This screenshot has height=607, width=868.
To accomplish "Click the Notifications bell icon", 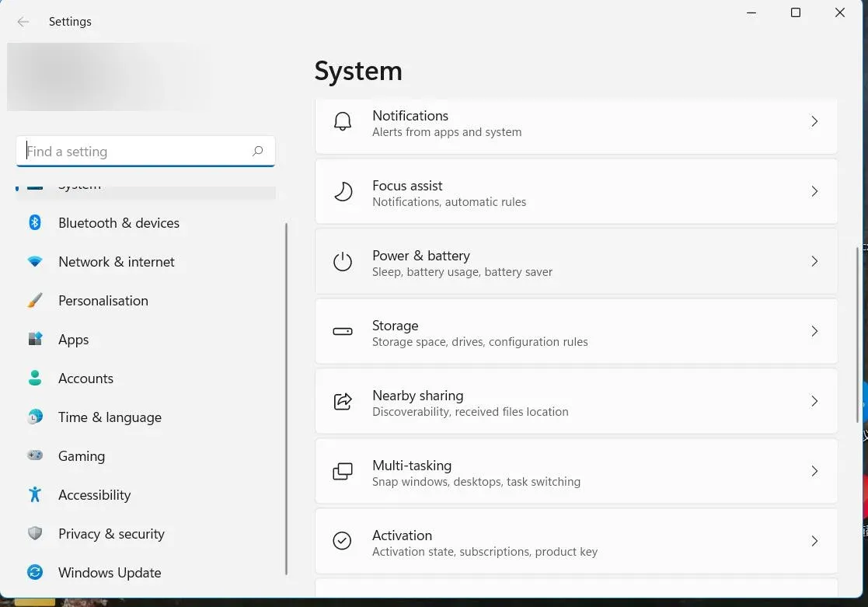I will coord(343,121).
